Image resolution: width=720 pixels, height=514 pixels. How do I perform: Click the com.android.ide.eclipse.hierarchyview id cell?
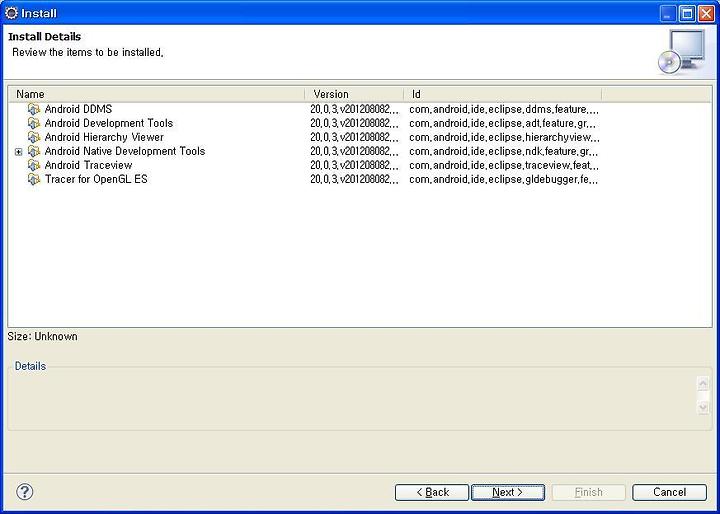tap(504, 137)
